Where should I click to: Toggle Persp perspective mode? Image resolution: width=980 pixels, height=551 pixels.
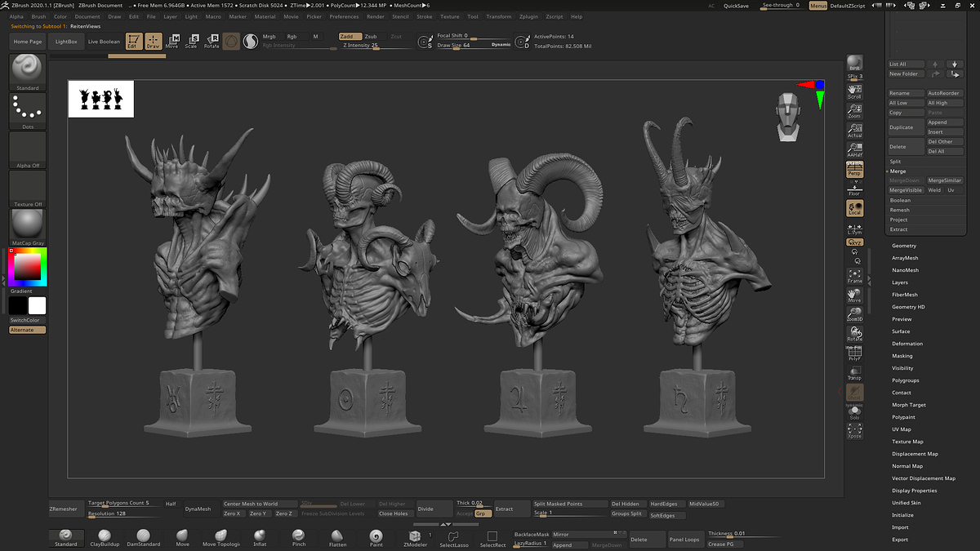click(x=854, y=169)
